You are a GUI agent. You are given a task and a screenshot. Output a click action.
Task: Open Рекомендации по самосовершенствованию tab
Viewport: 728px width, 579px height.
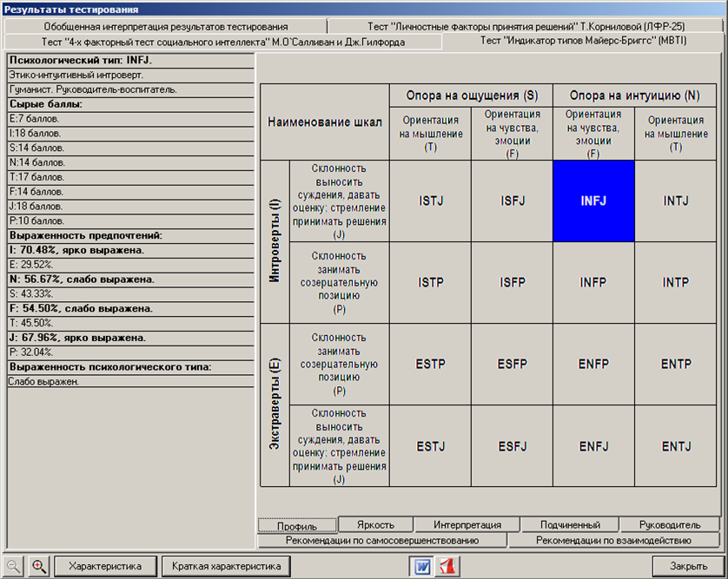(x=381, y=540)
